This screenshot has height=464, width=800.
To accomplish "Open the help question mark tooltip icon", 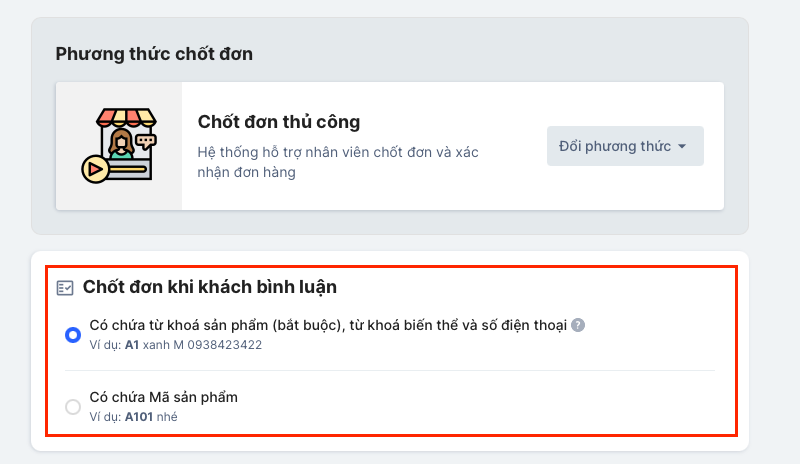I will [578, 325].
